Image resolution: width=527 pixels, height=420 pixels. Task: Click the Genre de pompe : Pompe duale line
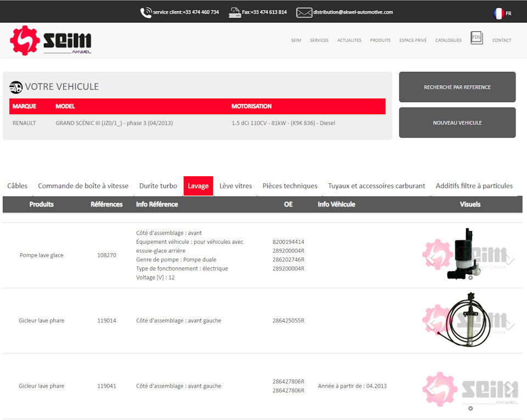176,260
